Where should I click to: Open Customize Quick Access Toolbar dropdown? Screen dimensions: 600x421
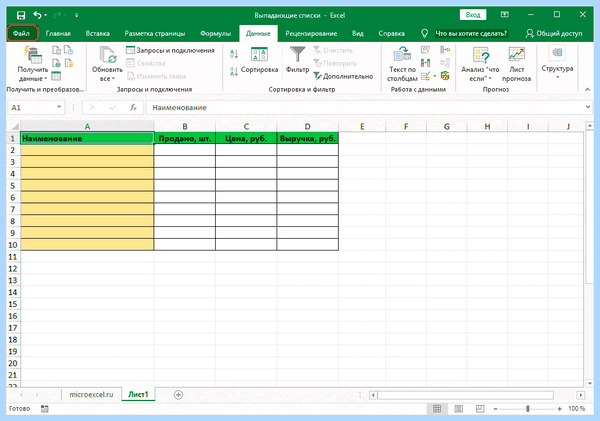tap(77, 15)
